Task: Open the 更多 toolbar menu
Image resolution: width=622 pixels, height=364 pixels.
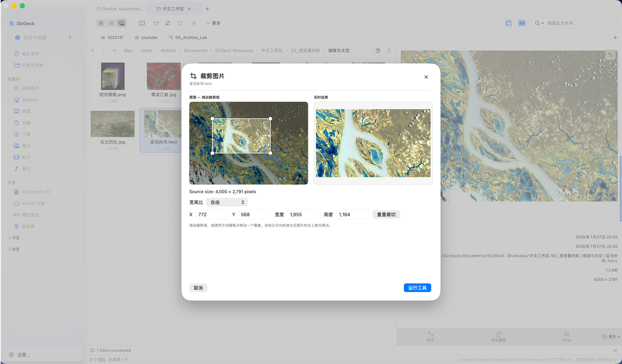Action: (x=213, y=23)
